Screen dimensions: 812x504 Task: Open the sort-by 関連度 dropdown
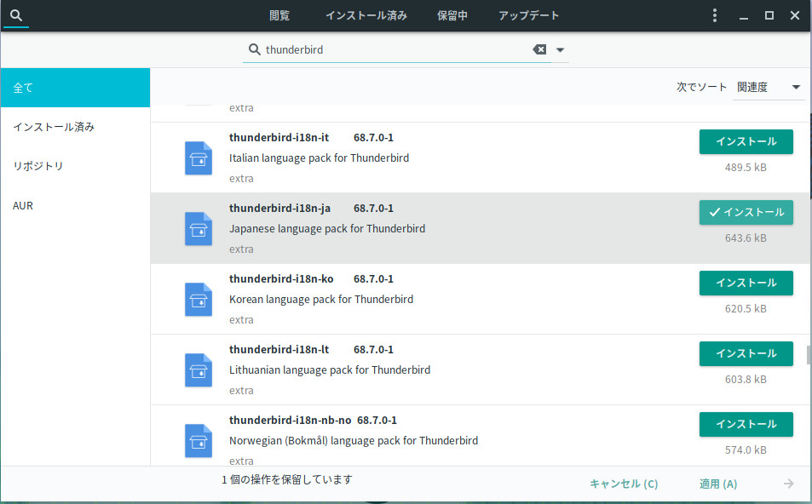(769, 88)
